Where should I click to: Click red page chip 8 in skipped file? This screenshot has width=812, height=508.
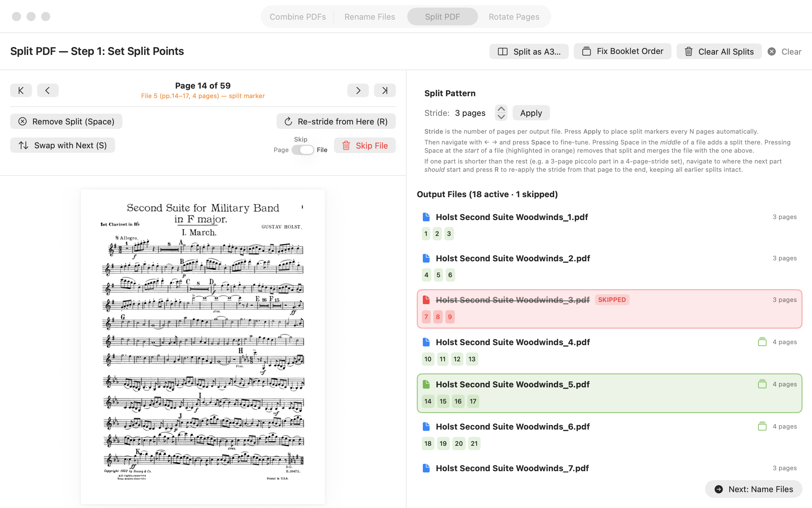click(x=437, y=317)
